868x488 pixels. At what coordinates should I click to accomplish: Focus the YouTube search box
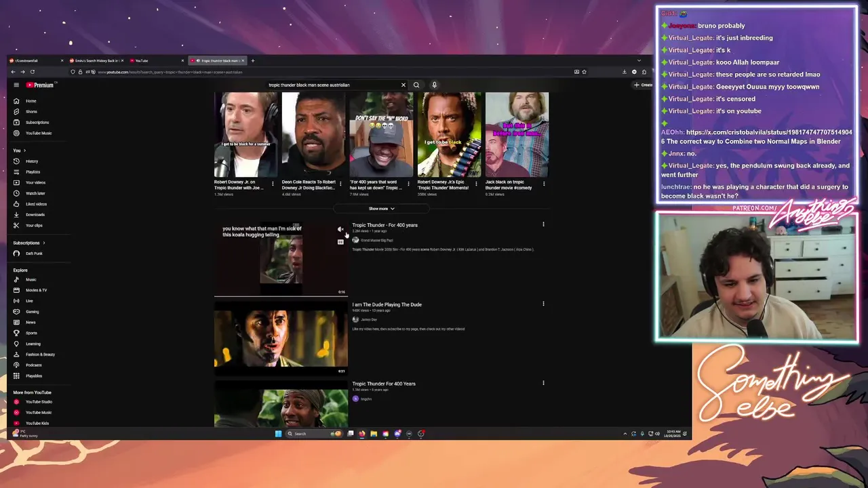332,85
